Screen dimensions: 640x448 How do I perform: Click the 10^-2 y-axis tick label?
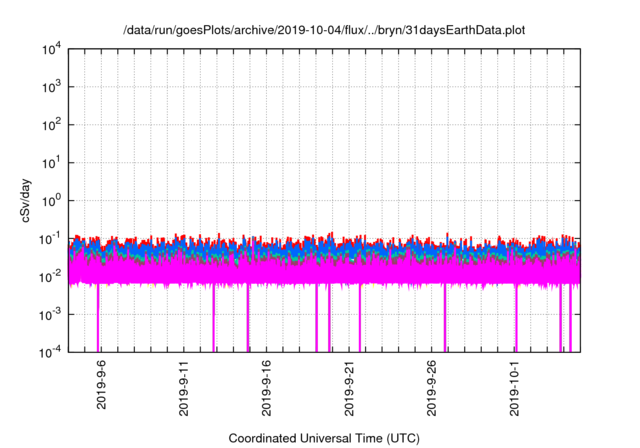pos(50,276)
